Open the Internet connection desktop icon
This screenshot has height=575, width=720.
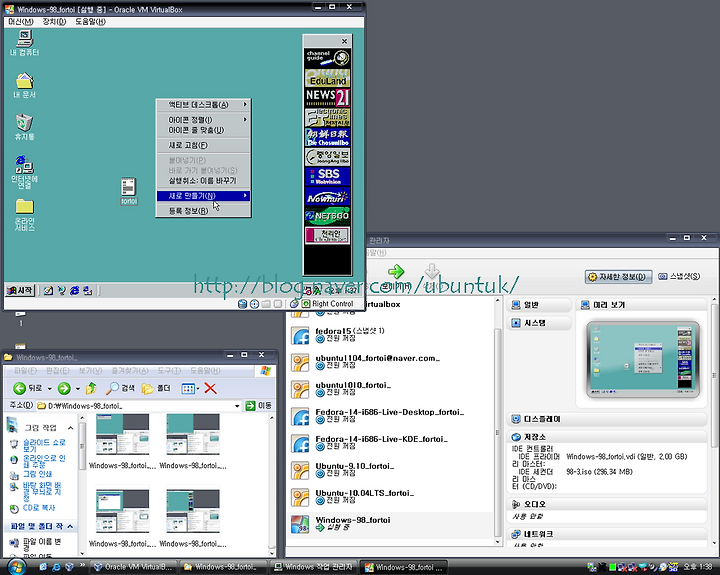(x=24, y=172)
